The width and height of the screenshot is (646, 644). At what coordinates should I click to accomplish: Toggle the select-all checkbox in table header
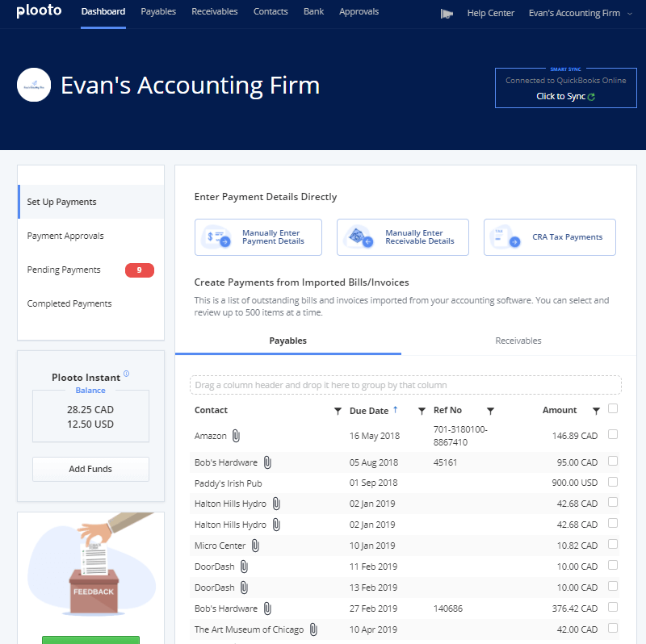tap(613, 408)
